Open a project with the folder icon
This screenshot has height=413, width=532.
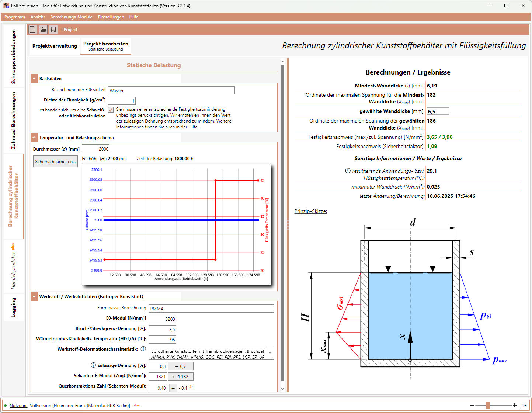pyautogui.click(x=43, y=30)
